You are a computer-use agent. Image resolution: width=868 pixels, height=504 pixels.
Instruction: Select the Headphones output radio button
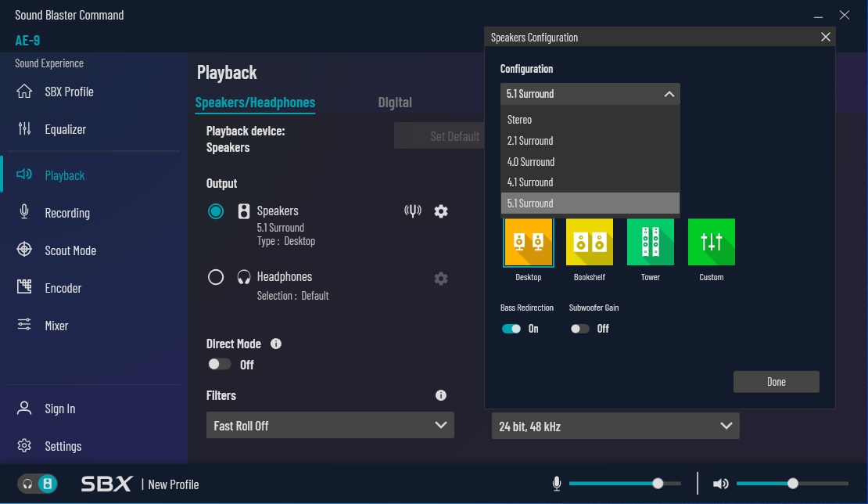(x=216, y=277)
